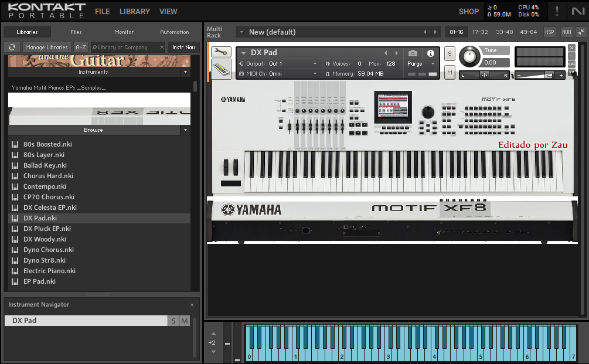Toggle the AUX sends in rack header
This screenshot has height=364, width=589.
(567, 32)
